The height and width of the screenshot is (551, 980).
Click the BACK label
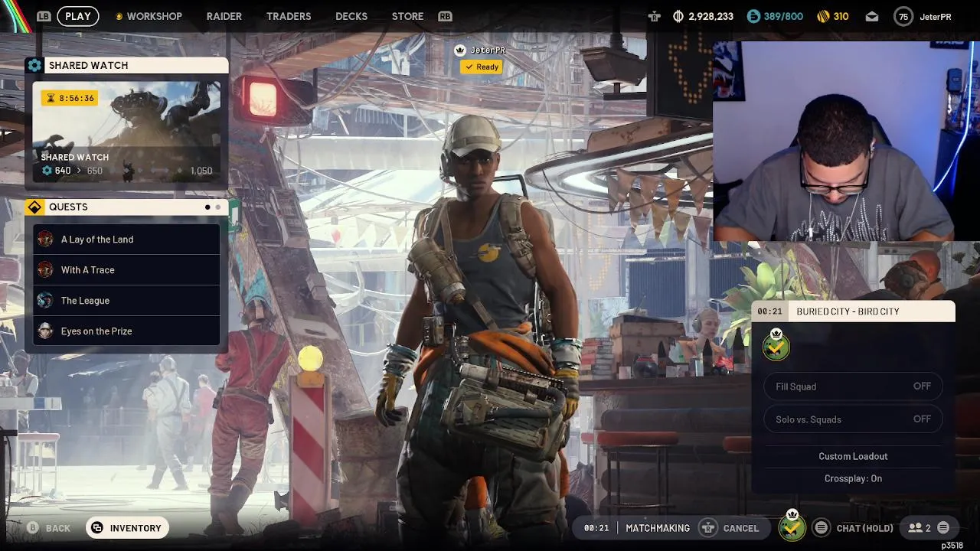coord(58,528)
